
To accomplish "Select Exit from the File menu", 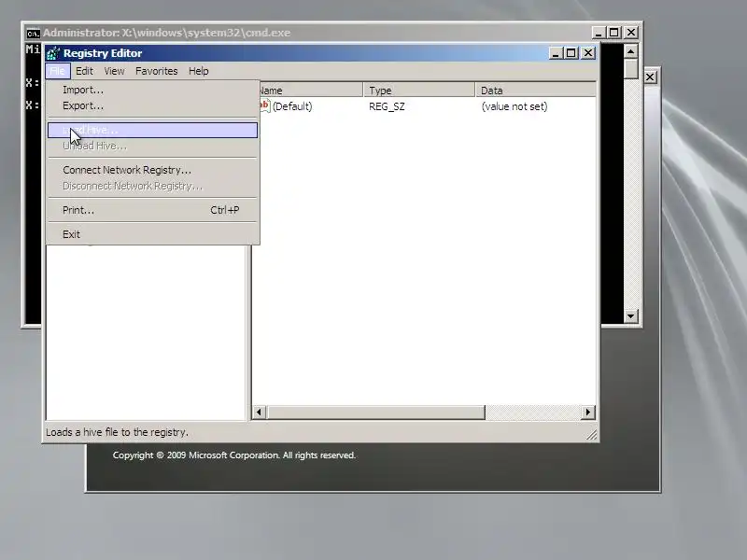I will click(152, 234).
